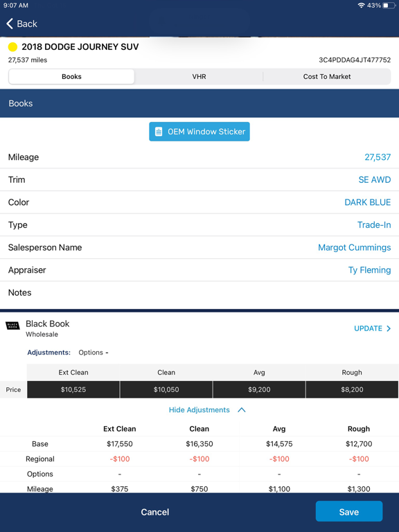
Task: Change the Trim value SE AWD
Action: pos(375,179)
